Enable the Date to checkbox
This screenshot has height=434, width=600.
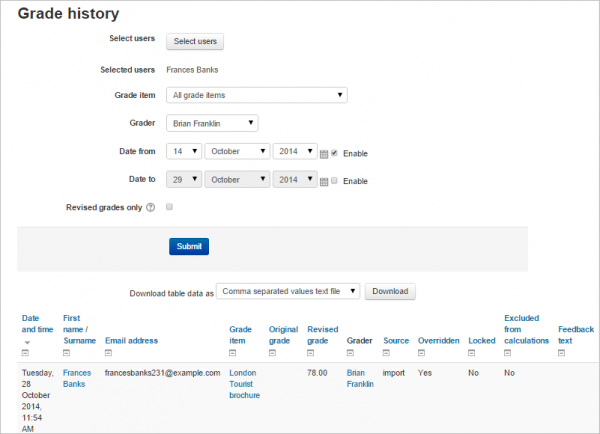point(335,181)
